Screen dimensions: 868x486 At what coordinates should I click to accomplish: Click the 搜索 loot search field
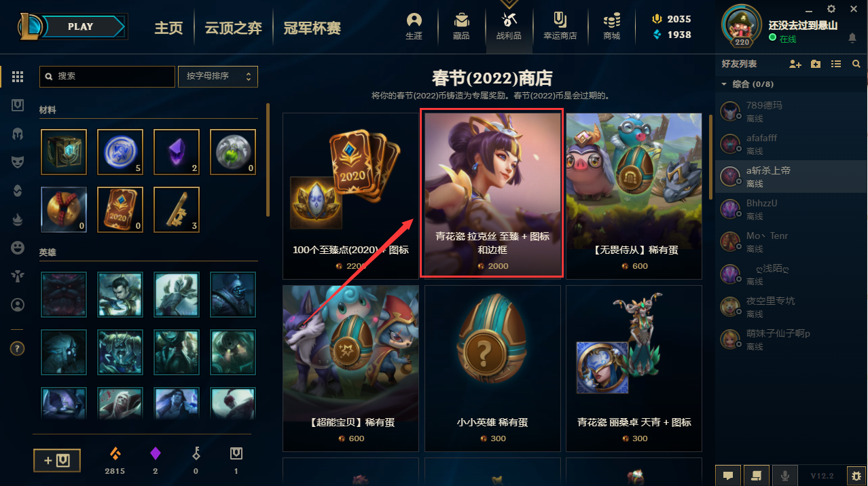click(x=107, y=76)
